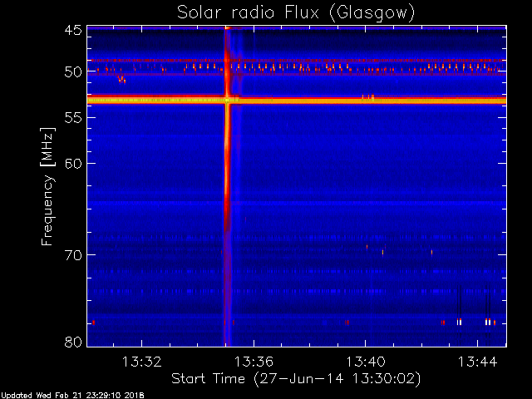This screenshot has height=399, width=532.
Task: Click the 'Start Time (27-Jun-14 13:30:02)' x-axis label
Action: [296, 379]
